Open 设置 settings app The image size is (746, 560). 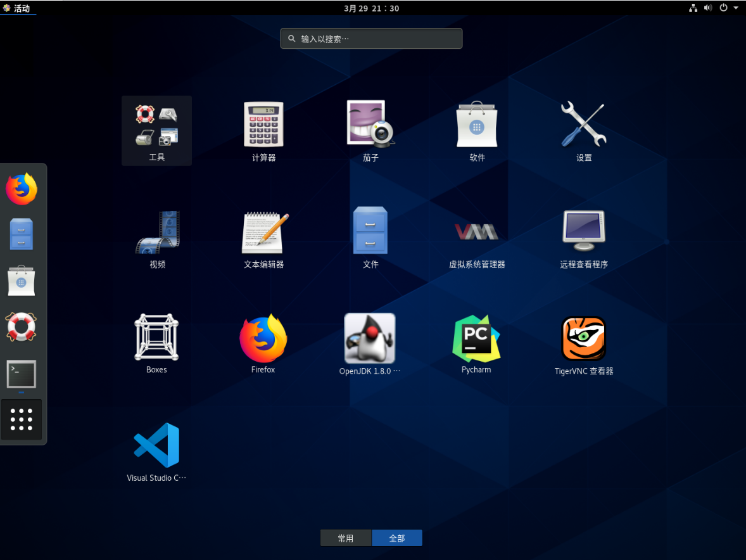click(584, 131)
